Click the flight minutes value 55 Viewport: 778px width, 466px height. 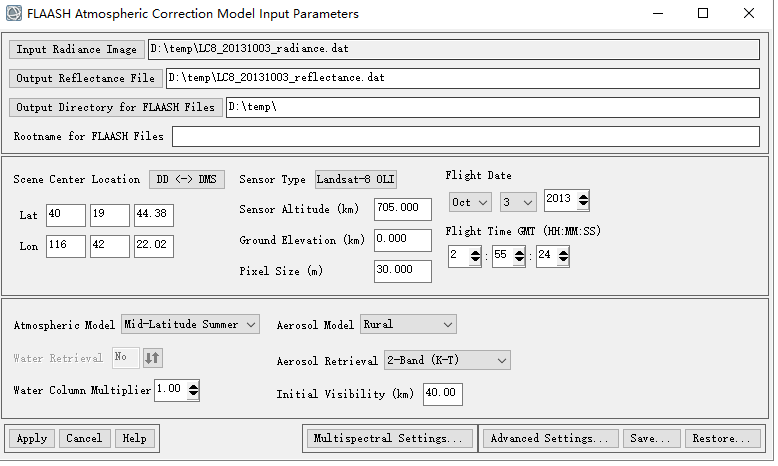[x=503, y=256]
